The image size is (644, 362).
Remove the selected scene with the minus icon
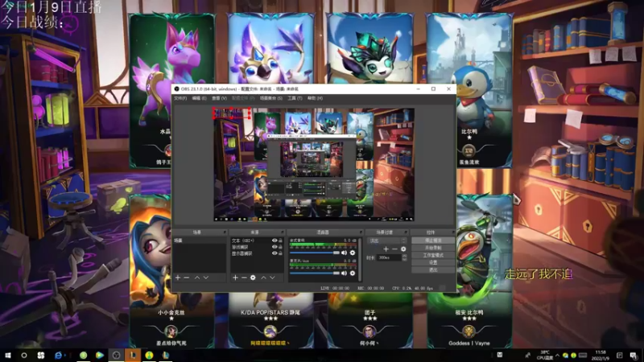click(187, 278)
